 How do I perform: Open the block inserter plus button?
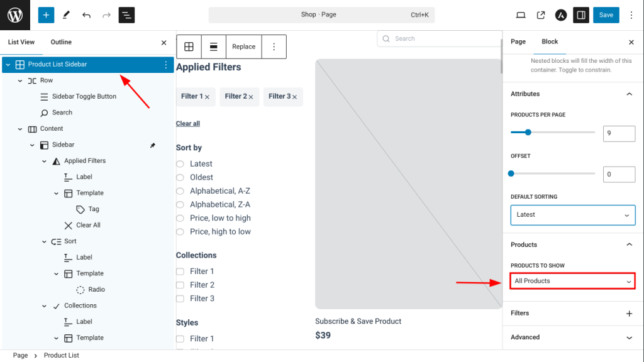point(46,15)
